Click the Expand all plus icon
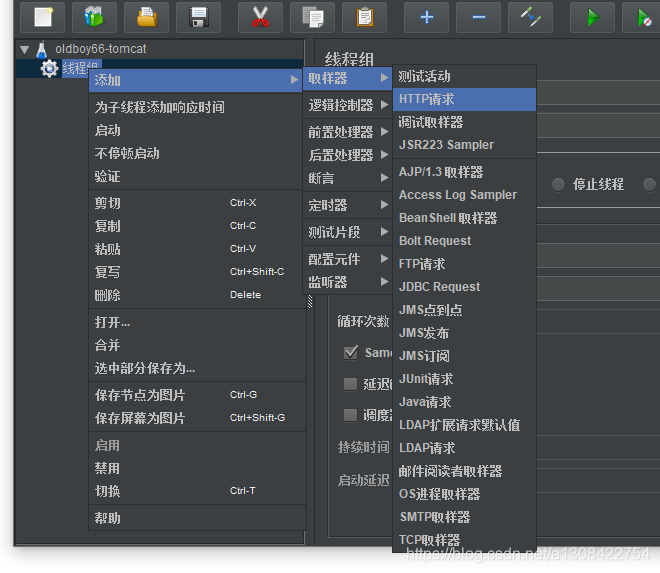Screen dimensions: 660x573 pyautogui.click(x=426, y=17)
